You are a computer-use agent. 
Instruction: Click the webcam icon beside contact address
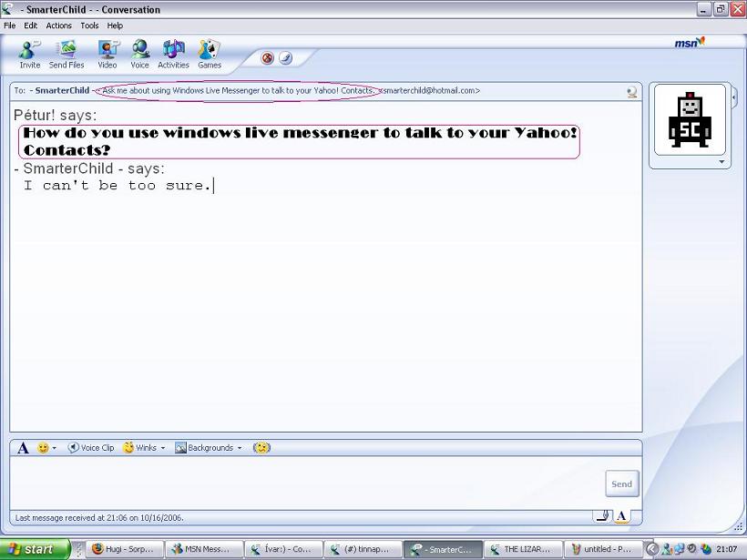point(632,91)
